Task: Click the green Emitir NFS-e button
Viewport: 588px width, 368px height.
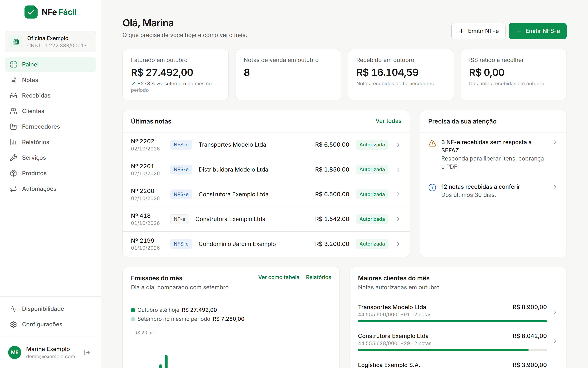Action: pyautogui.click(x=537, y=31)
